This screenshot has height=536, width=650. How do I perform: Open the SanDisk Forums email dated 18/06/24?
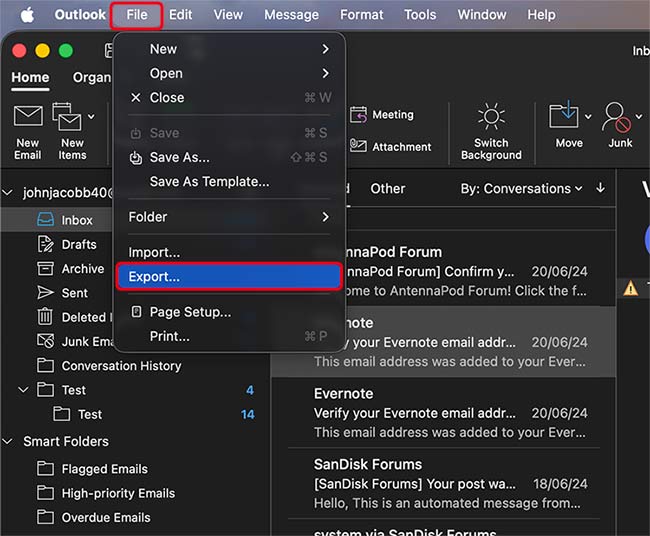click(444, 483)
